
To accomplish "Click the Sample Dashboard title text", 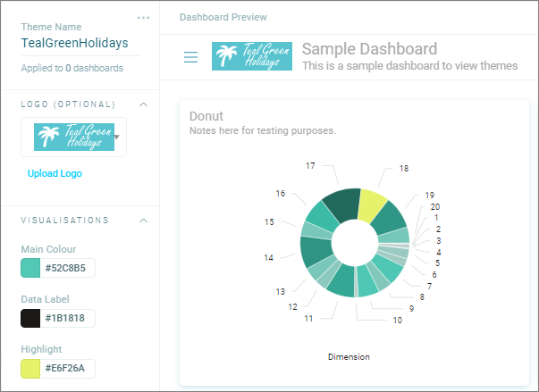I will 369,49.
